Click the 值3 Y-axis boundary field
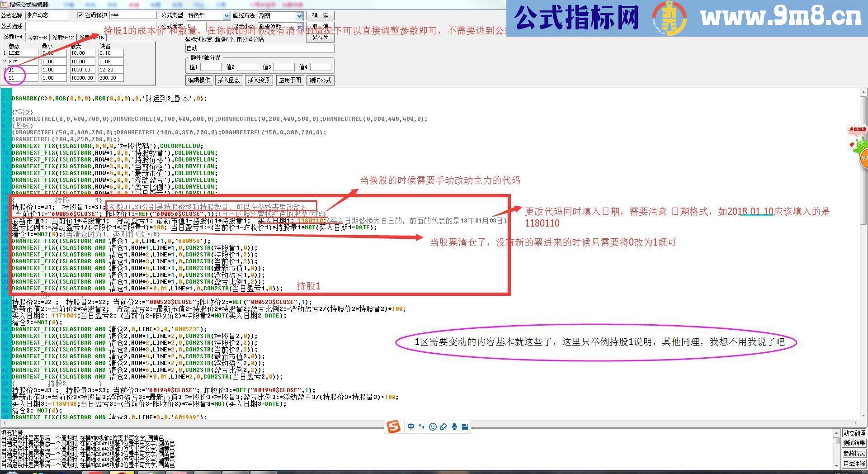Screen dimensions: 868x474 coord(284,67)
